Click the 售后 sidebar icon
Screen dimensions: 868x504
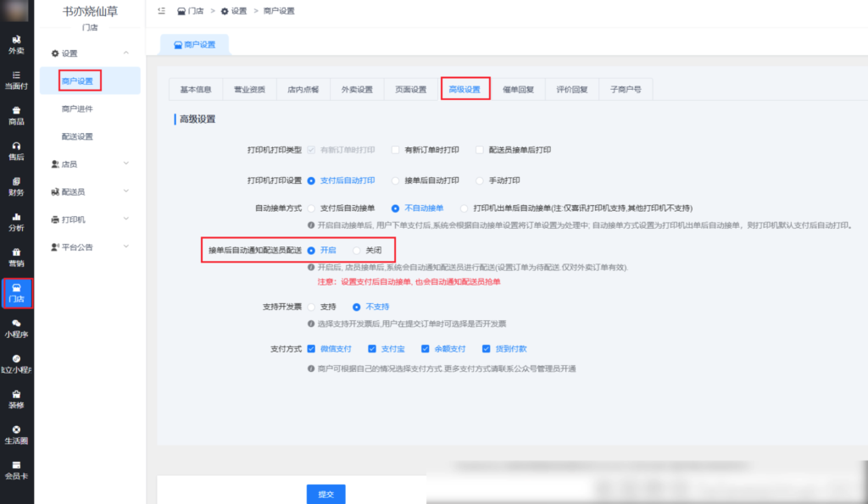(15, 152)
